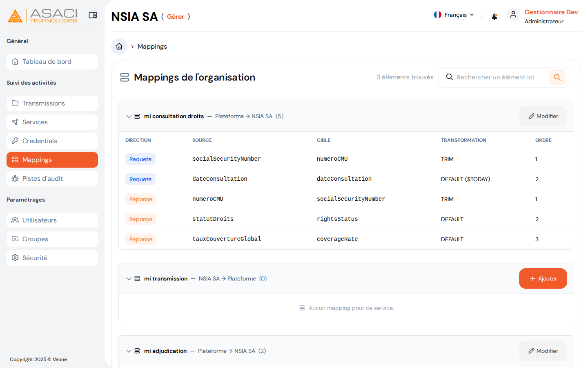The height and width of the screenshot is (368, 588).
Task: Click Modifier for mi adjudication
Action: pos(543,351)
